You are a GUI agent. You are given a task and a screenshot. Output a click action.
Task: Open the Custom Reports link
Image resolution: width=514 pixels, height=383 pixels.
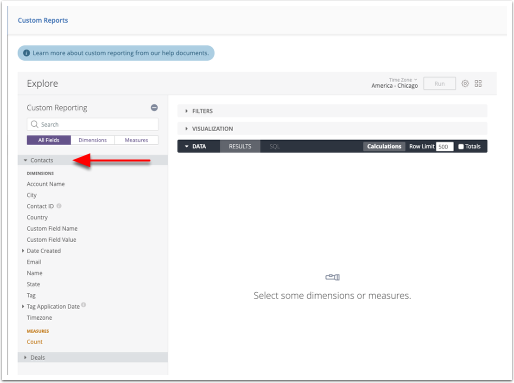tap(43, 20)
